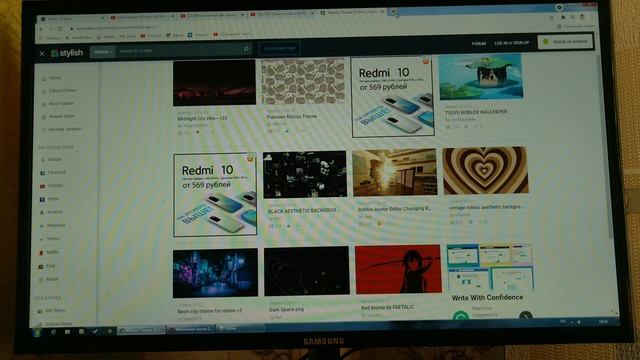
Task: Click the Redmi 10 ad in second row
Action: click(215, 195)
